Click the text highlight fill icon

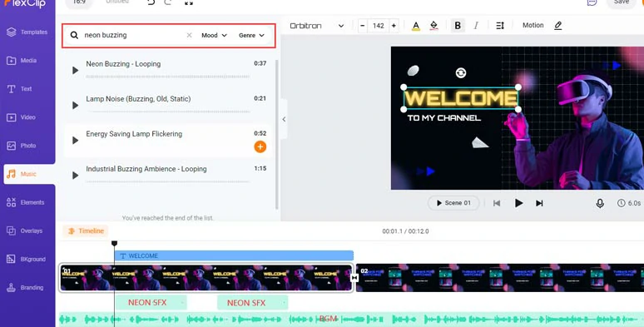433,26
